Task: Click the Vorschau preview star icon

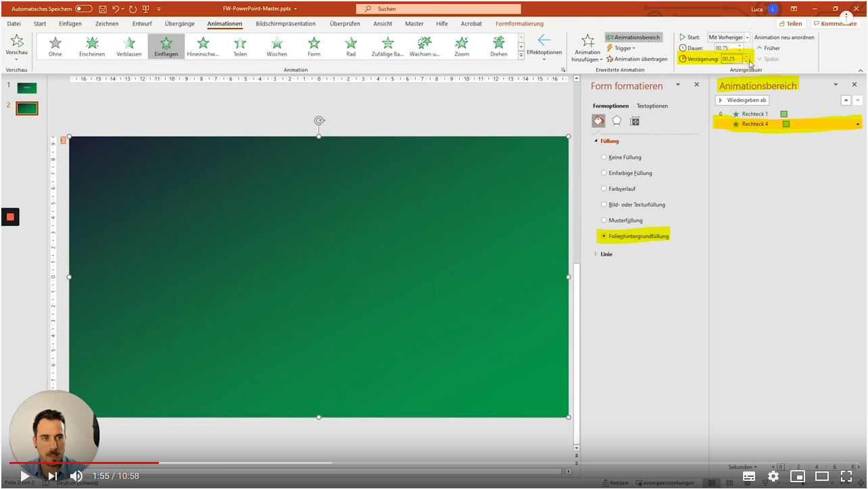Action: (x=17, y=41)
